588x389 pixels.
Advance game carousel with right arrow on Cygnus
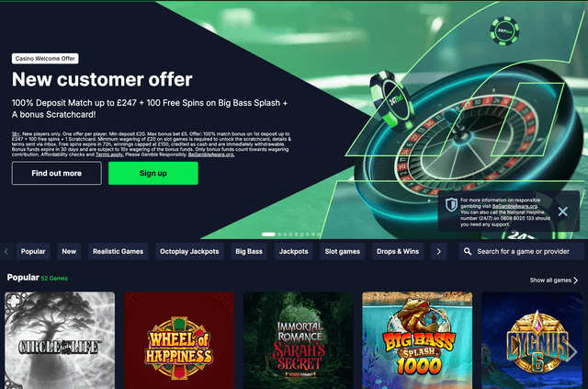click(x=572, y=352)
